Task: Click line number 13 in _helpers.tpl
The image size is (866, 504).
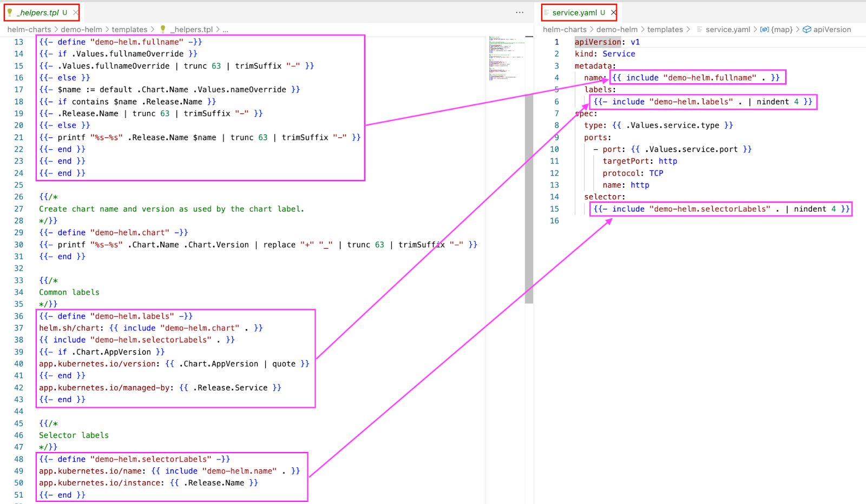Action: (x=19, y=42)
